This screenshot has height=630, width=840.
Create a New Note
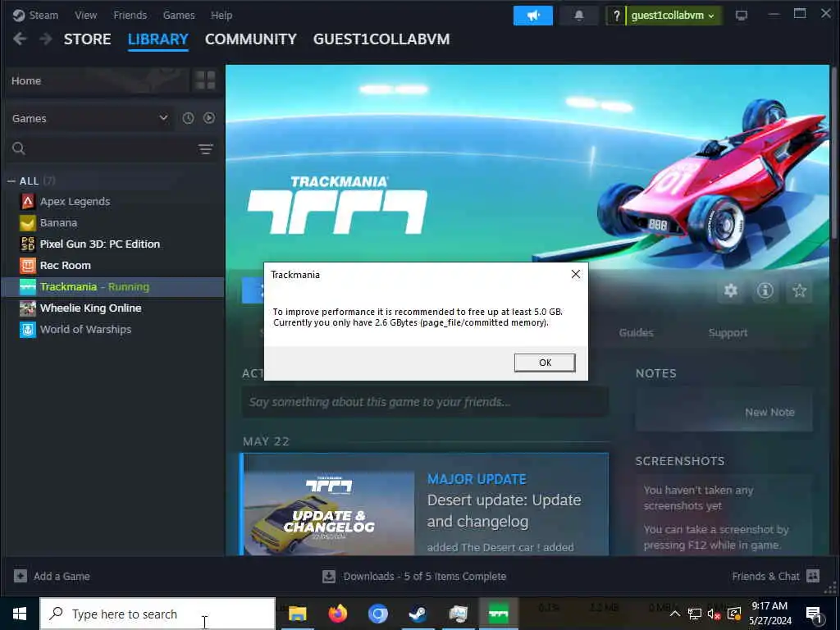[x=769, y=412]
